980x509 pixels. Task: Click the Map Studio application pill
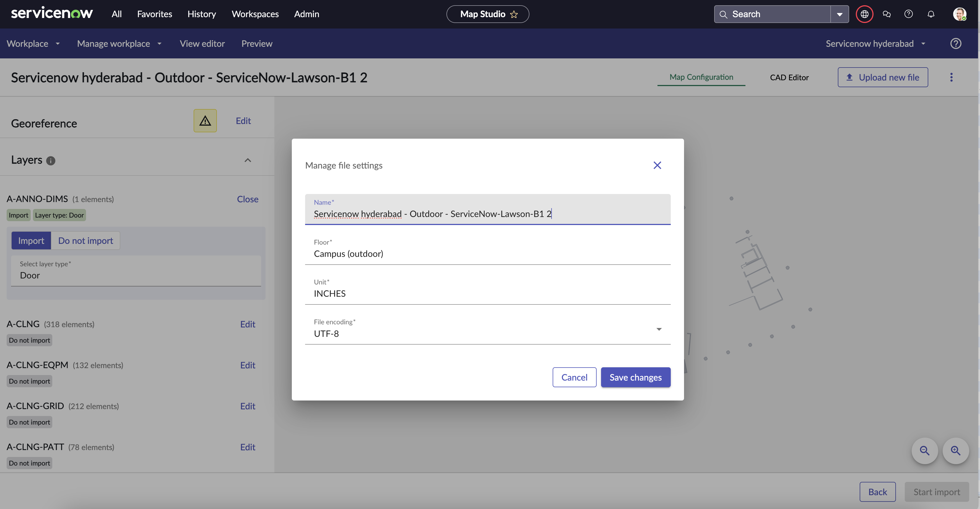(488, 14)
